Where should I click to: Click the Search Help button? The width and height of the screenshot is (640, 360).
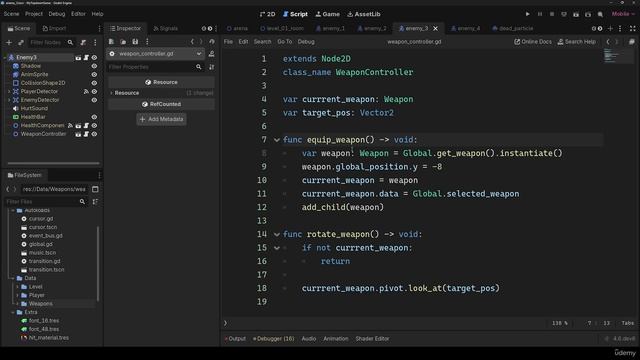pos(576,42)
